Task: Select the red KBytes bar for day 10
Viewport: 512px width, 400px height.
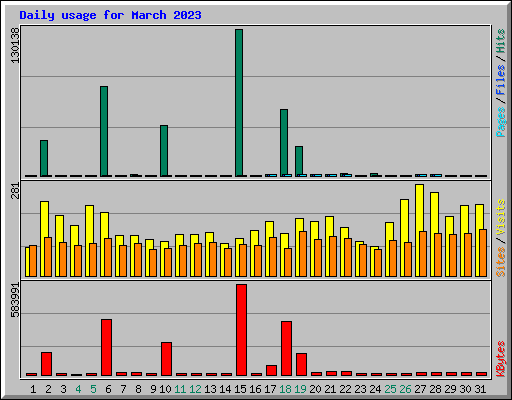Action: pyautogui.click(x=166, y=359)
